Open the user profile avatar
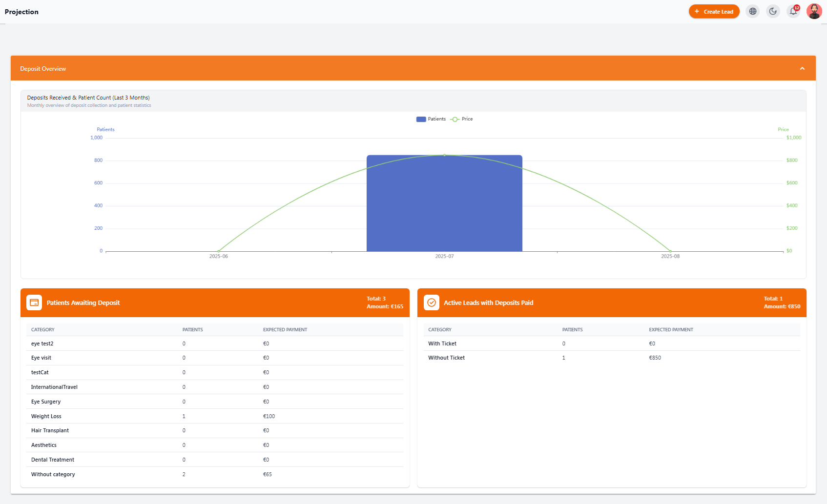Viewport: 827px width, 504px height. (x=814, y=11)
